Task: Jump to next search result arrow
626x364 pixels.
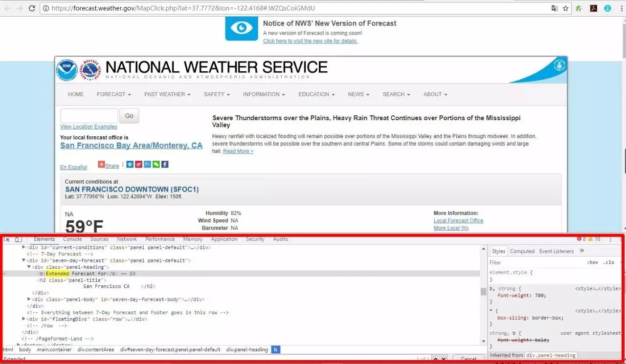Action: pos(444,359)
